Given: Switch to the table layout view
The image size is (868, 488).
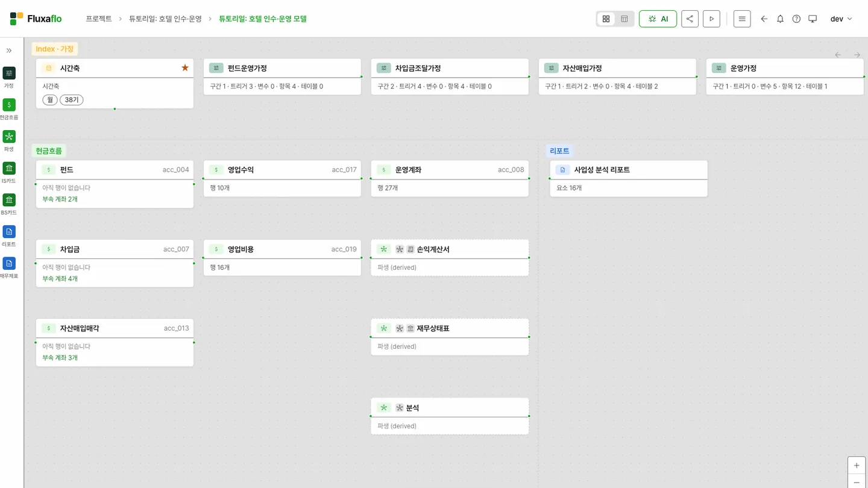Looking at the screenshot, I should pyautogui.click(x=624, y=19).
